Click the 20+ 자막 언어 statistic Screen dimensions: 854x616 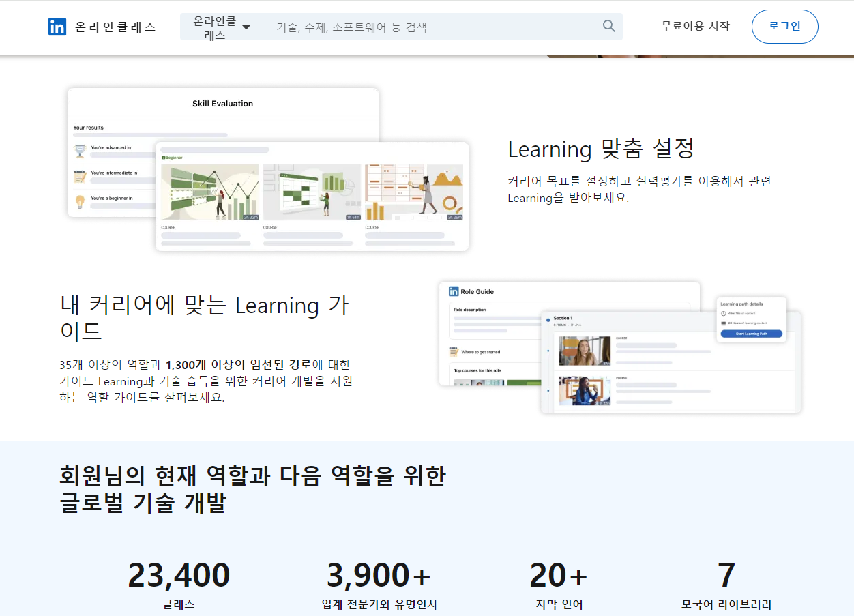(559, 585)
